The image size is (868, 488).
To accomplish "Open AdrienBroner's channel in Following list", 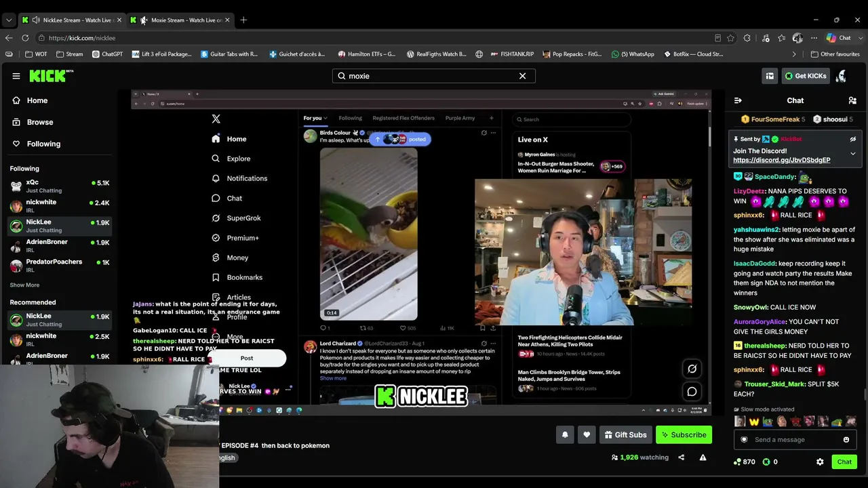I will pyautogui.click(x=60, y=245).
